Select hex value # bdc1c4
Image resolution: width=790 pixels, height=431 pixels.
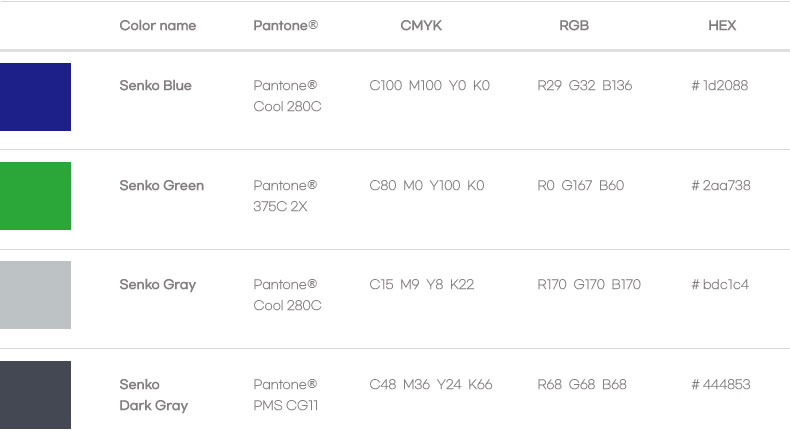pos(719,284)
